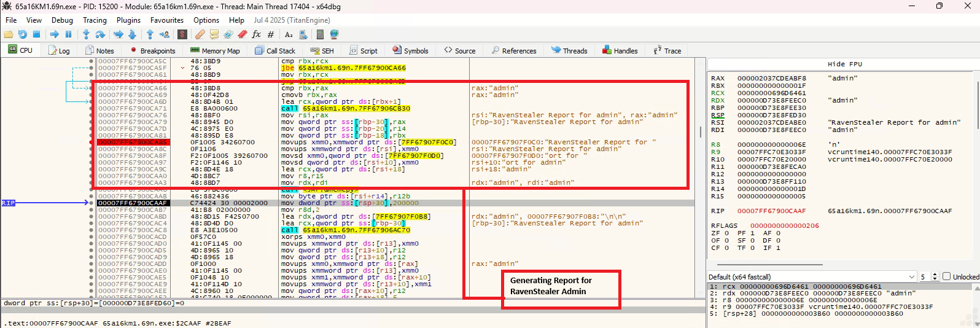
Task: Expand the calling convention dropdown
Action: 911,277
